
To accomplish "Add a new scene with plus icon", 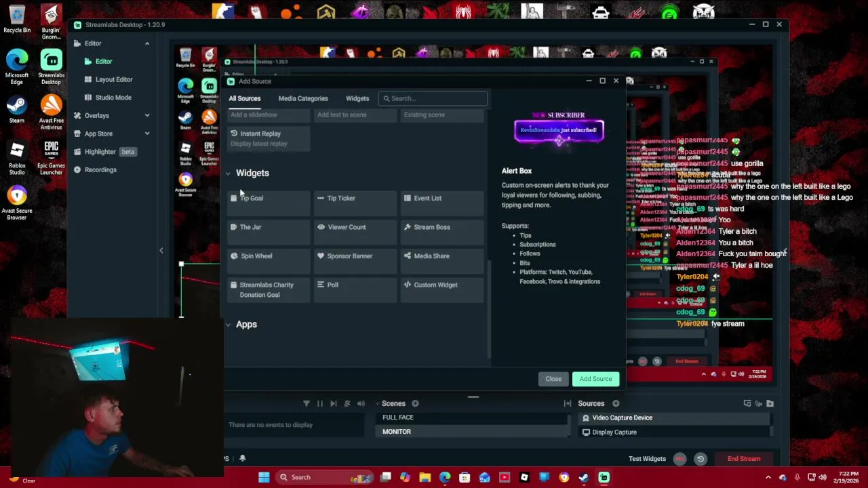I will pyautogui.click(x=415, y=404).
